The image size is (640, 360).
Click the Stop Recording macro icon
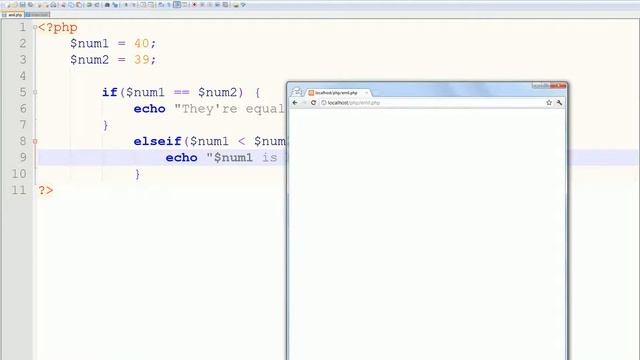(202, 5)
